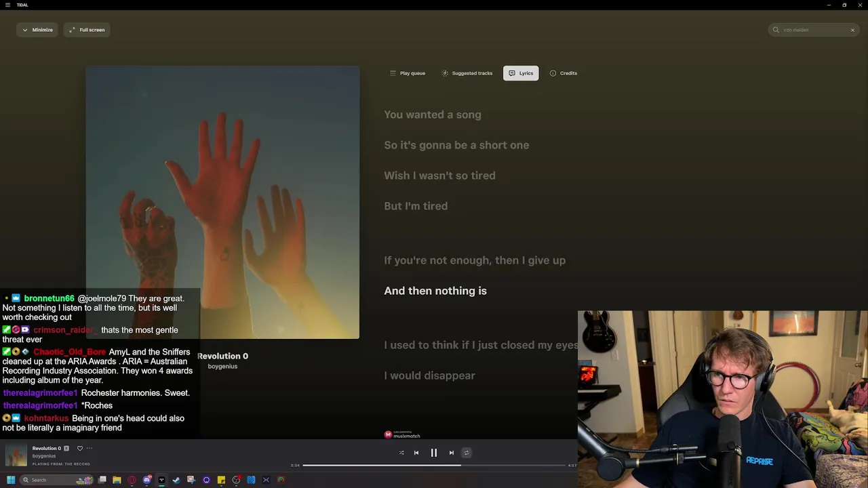Jump to lyric 'So it's gonna be a short one'
The image size is (868, 488).
[456, 145]
